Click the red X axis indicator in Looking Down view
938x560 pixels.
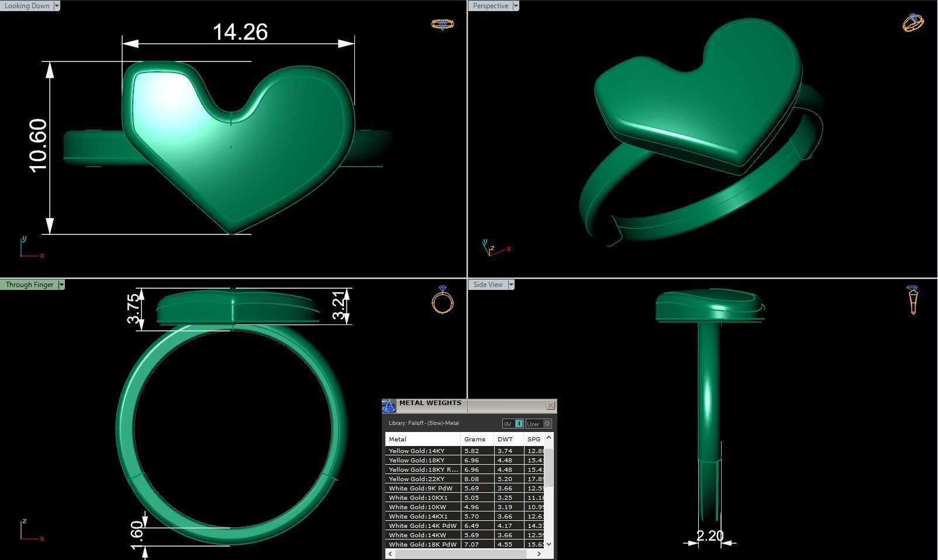click(41, 255)
